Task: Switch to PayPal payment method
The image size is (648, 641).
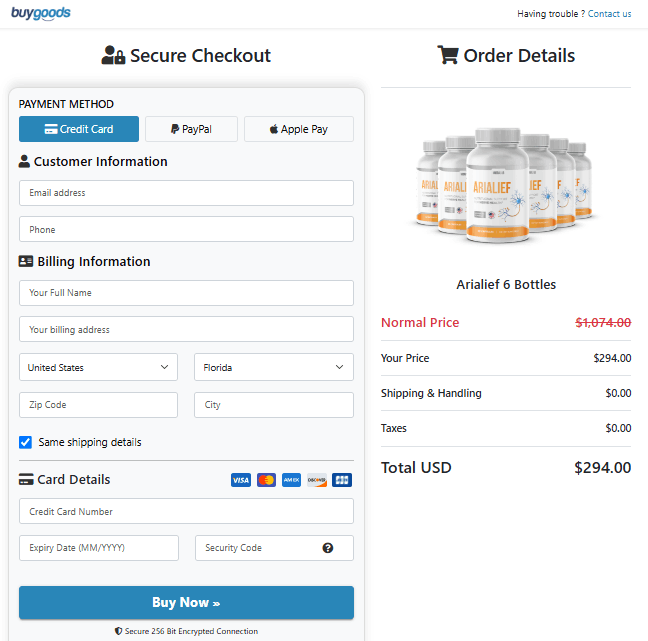Action: coord(191,129)
